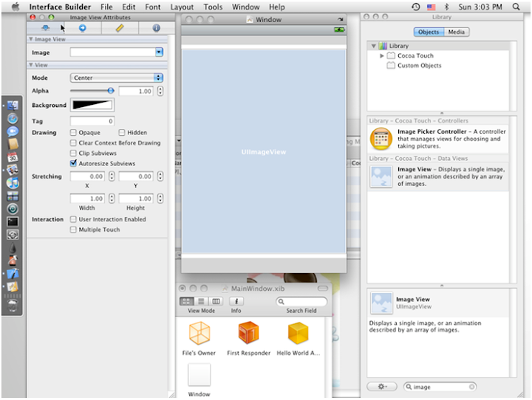Open Spotlight search in menu bar

[516, 7]
